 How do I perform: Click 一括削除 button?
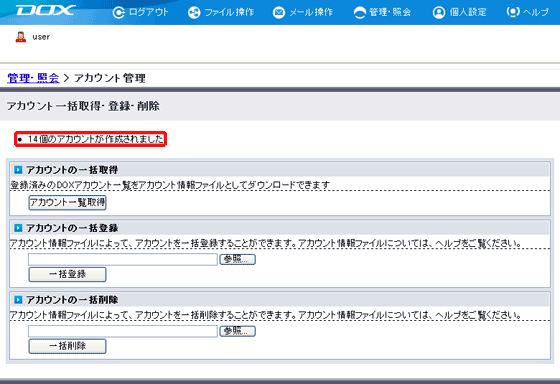tap(67, 346)
